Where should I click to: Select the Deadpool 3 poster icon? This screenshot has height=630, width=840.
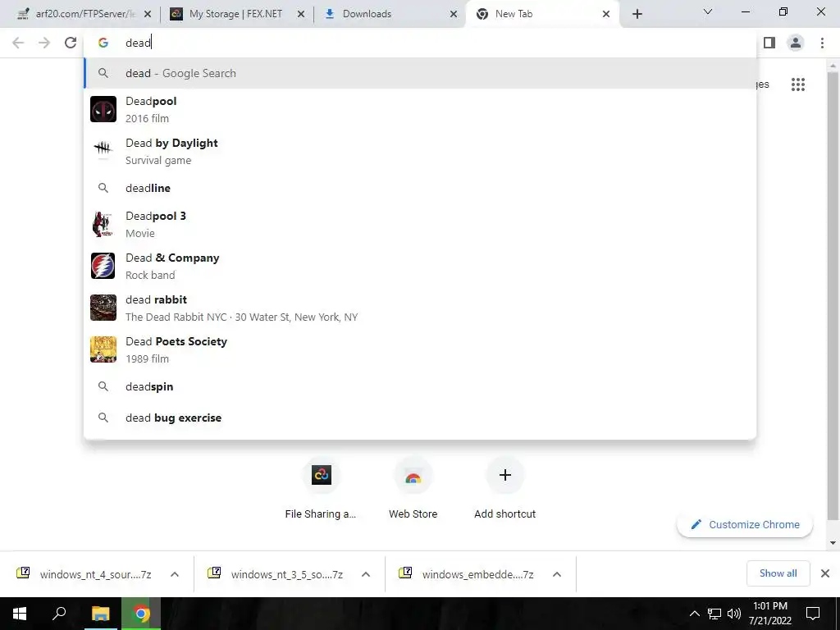coord(103,224)
